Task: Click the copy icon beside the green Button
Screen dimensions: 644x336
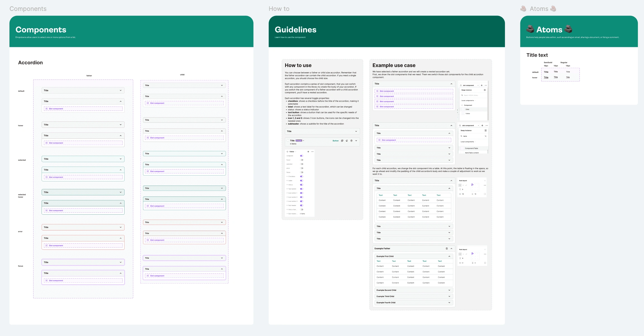Action: pos(342,141)
